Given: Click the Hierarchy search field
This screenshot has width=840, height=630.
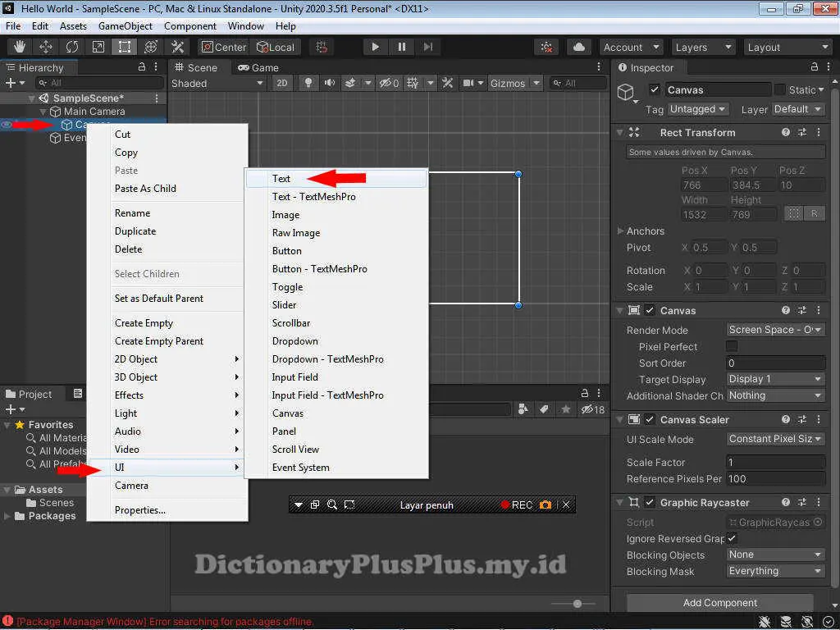Looking at the screenshot, I should click(x=99, y=83).
